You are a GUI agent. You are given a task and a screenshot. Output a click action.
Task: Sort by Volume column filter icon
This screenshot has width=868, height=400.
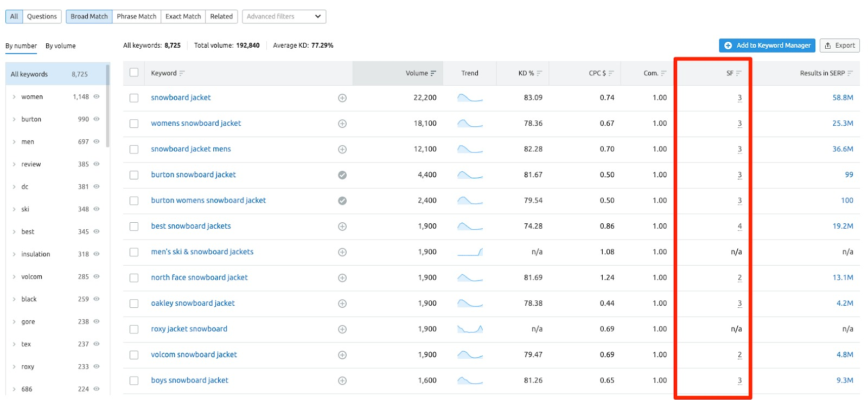(x=433, y=73)
